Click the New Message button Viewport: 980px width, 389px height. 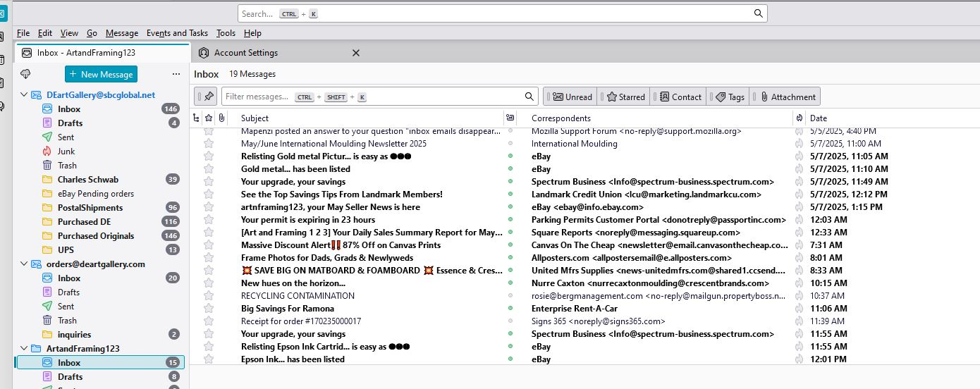click(x=101, y=74)
